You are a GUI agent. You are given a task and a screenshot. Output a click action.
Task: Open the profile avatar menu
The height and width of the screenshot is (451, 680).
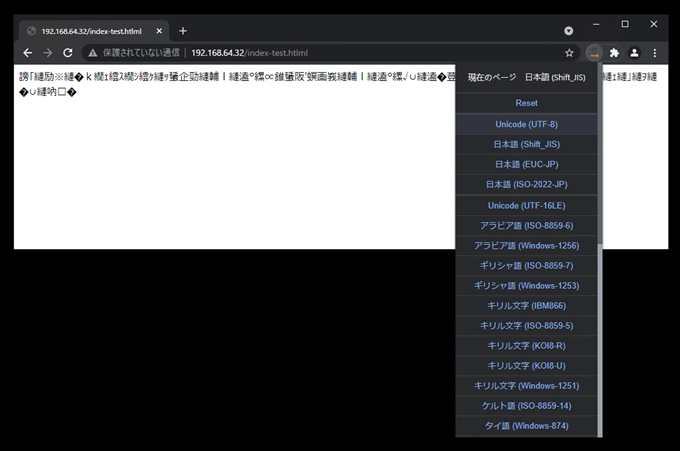tap(634, 53)
